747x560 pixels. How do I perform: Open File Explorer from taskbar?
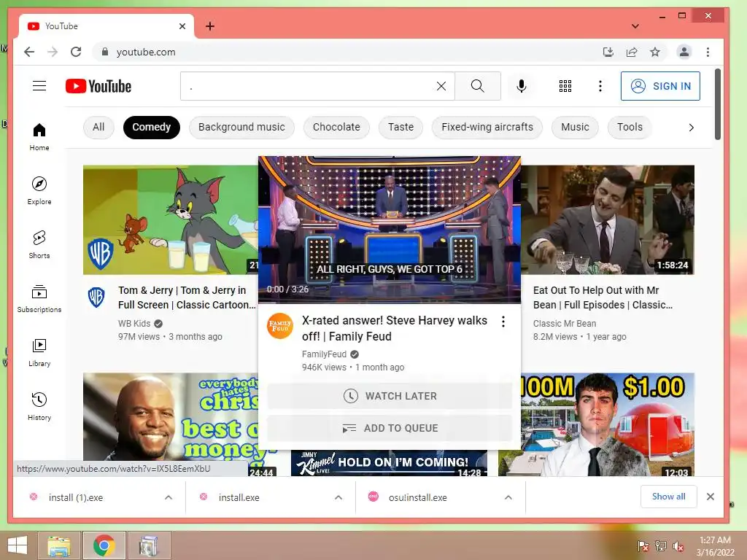coord(59,545)
